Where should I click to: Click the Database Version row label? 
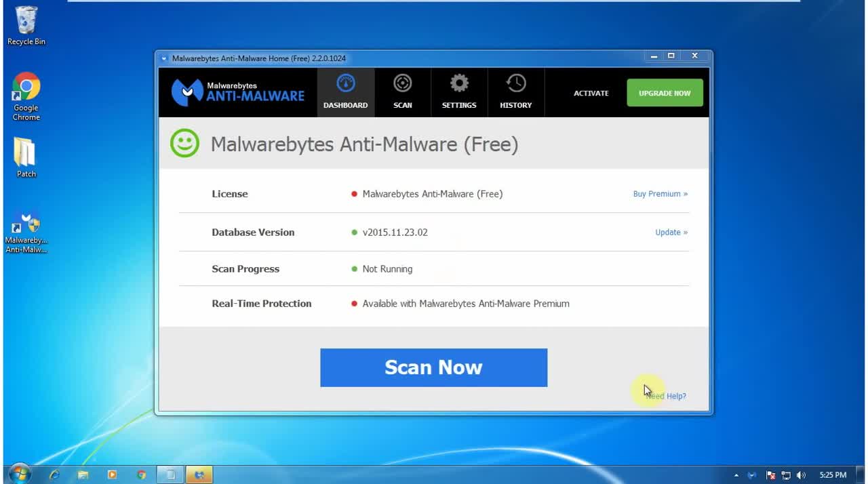pos(253,233)
